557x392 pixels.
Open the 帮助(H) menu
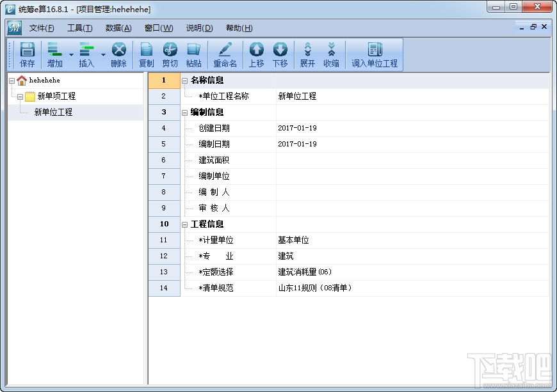pos(239,28)
